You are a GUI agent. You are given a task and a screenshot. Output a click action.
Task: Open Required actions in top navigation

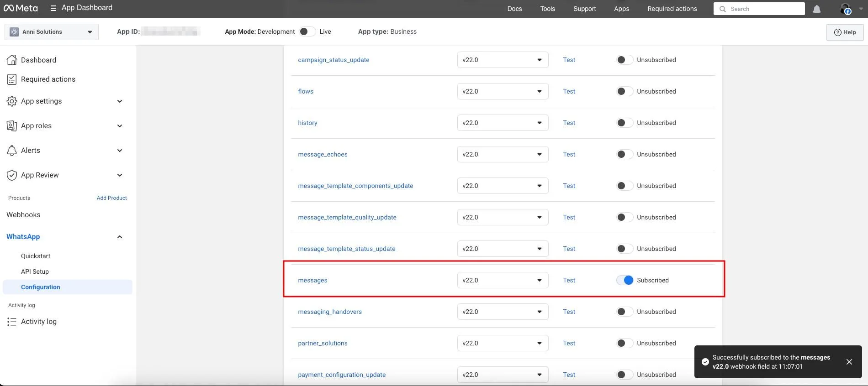[672, 9]
